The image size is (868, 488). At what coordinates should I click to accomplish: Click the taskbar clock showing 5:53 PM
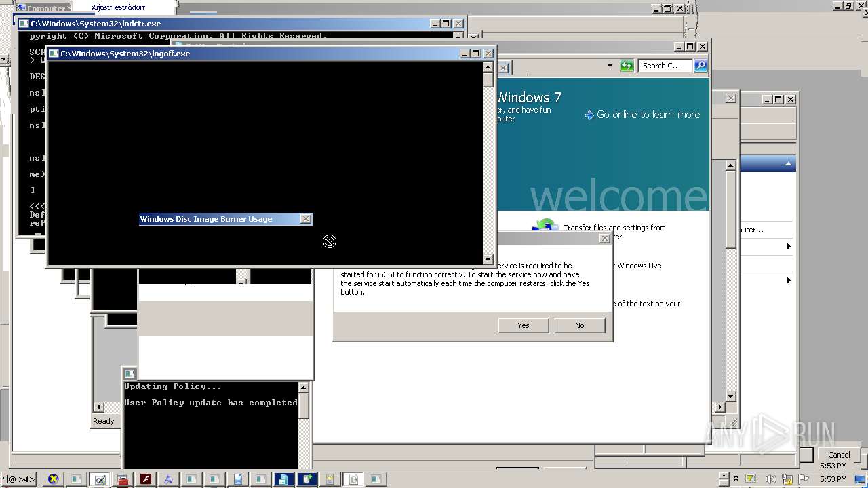[x=833, y=479]
